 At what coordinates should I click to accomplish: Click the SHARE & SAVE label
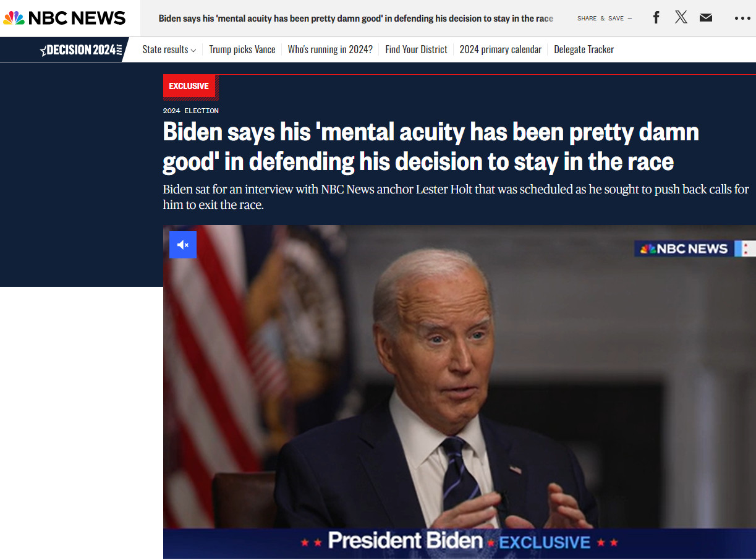pyautogui.click(x=605, y=19)
